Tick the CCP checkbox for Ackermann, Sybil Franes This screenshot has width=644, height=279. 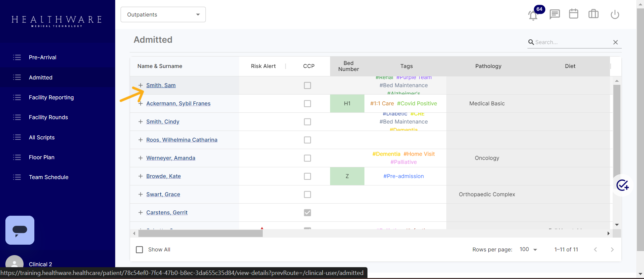click(307, 104)
